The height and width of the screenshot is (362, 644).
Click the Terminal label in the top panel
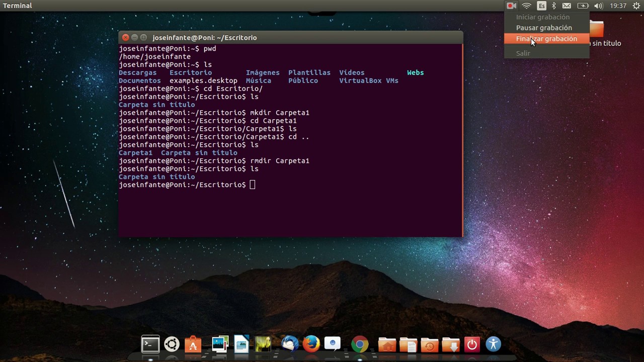point(18,6)
